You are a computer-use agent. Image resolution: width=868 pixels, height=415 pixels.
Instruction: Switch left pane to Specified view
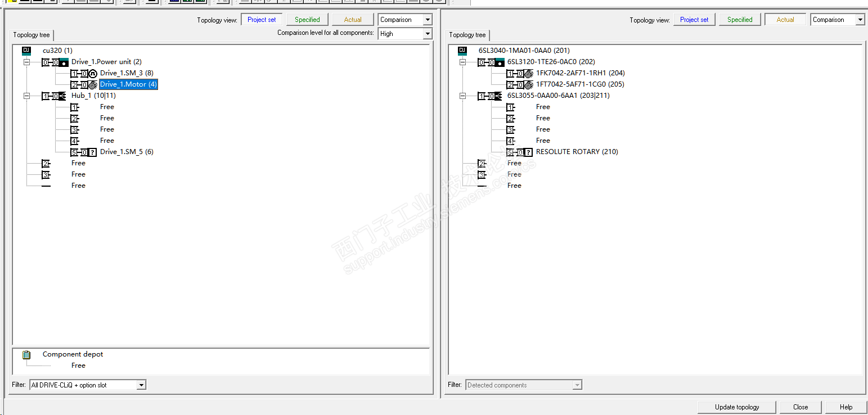[x=307, y=20]
